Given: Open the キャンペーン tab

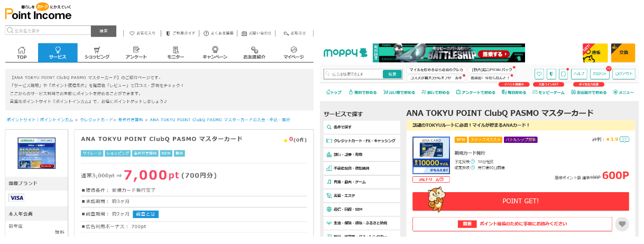Looking at the screenshot, I should 215,53.
